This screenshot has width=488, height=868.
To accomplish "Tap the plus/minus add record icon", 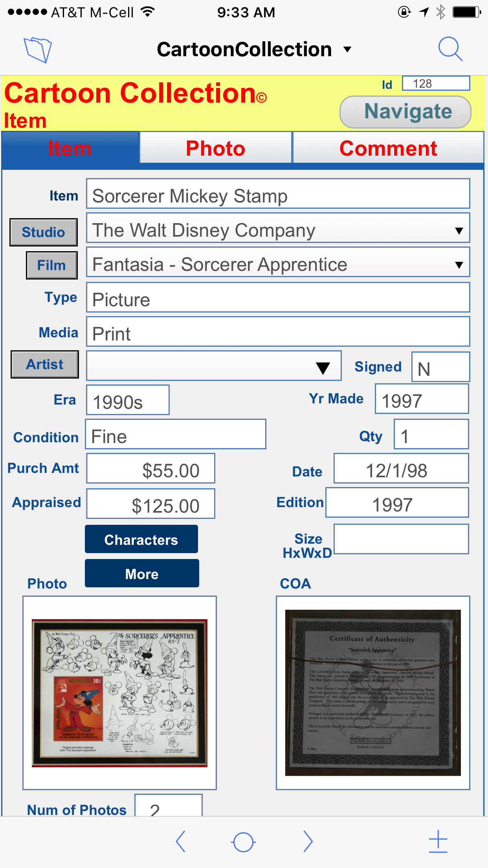I will pos(438,842).
